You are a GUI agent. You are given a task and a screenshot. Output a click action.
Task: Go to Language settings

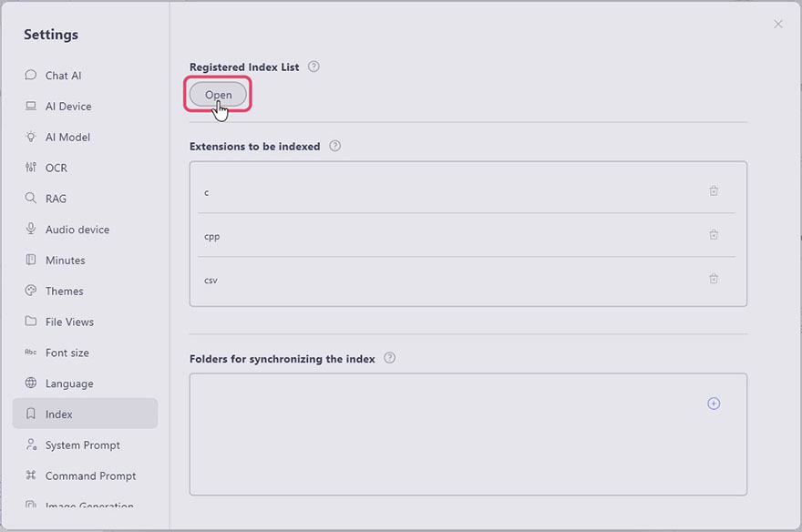coord(69,384)
